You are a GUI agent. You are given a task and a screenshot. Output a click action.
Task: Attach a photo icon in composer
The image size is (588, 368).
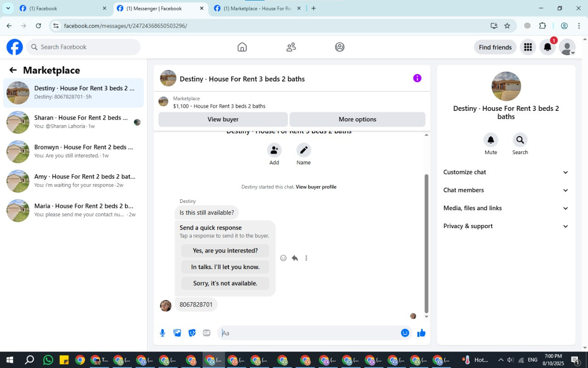(177, 333)
